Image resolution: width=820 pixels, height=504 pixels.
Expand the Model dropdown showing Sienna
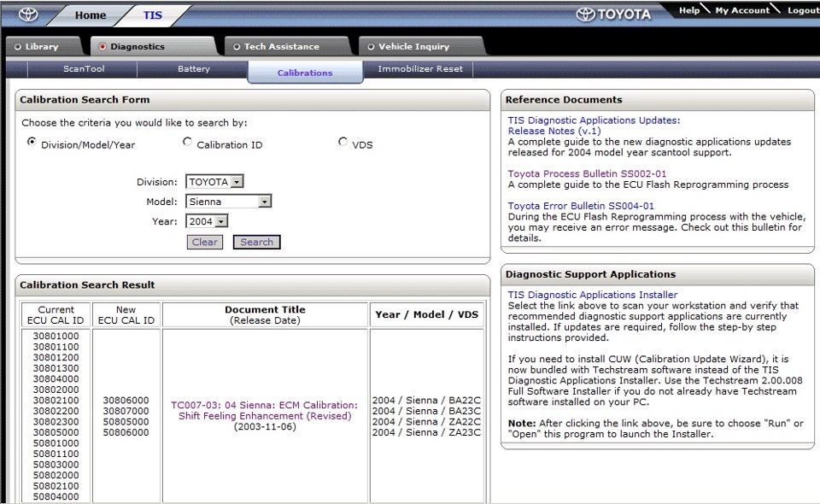click(x=229, y=202)
